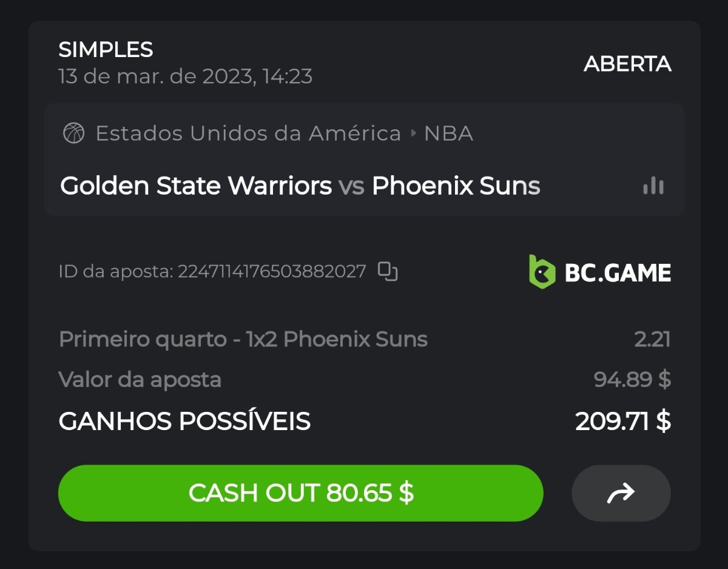Click Golden State Warriors team name
This screenshot has width=728, height=569.
[x=196, y=186]
